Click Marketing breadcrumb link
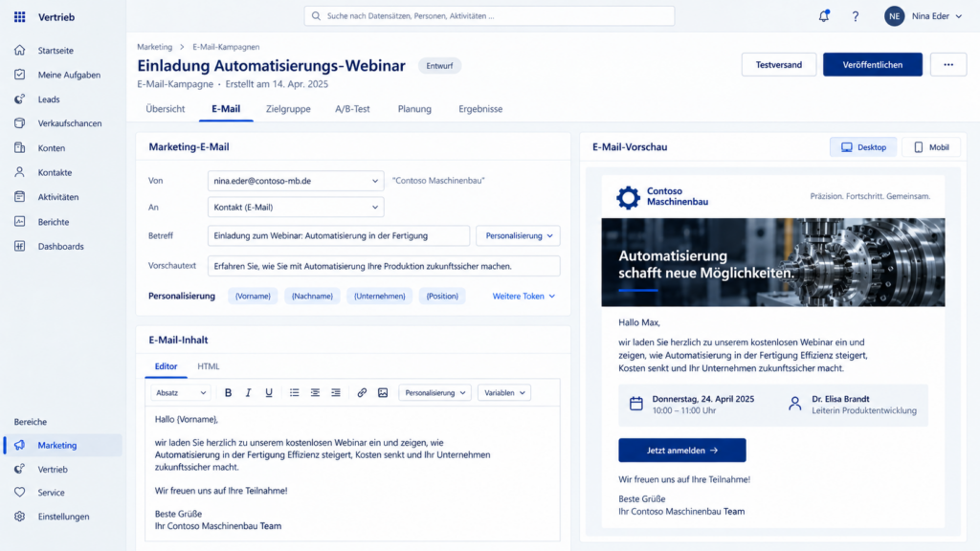 (x=154, y=47)
